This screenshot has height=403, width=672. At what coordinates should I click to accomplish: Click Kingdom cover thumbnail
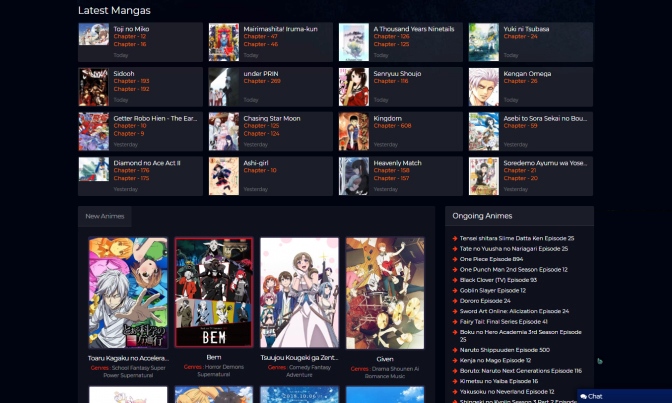point(354,131)
